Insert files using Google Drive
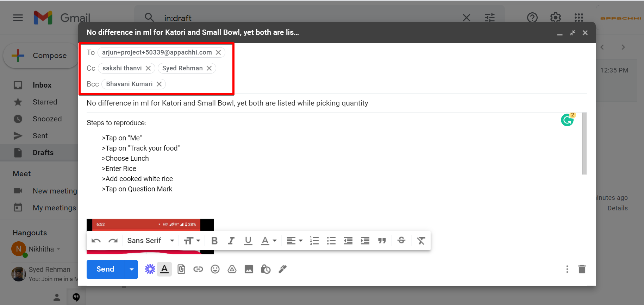The height and width of the screenshot is (305, 644). point(232,269)
